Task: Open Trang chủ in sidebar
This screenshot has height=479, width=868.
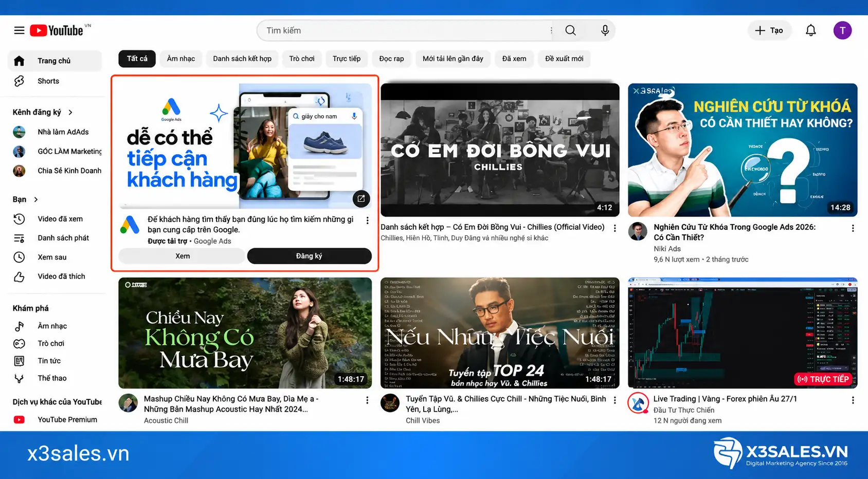Action: pos(55,61)
